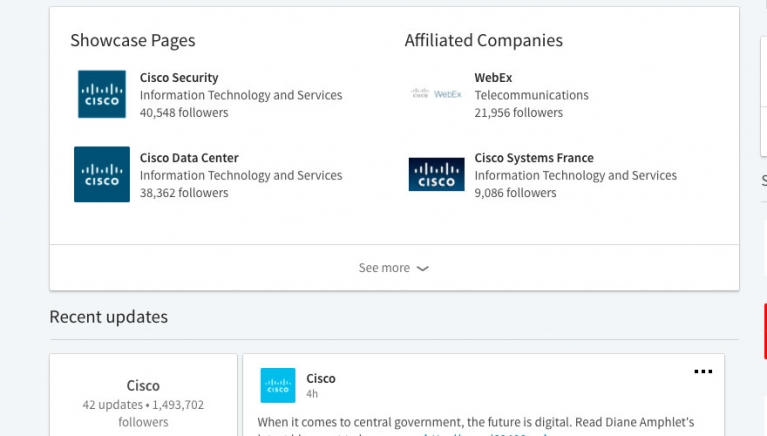
Task: Open the Cisco Systems France link
Action: [534, 158]
